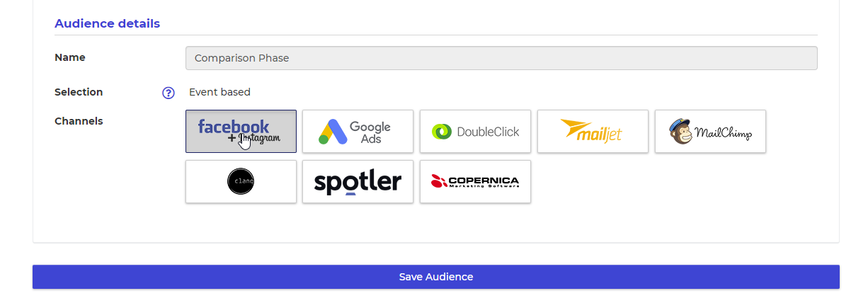Open the Selection help question mark

pos(169,93)
